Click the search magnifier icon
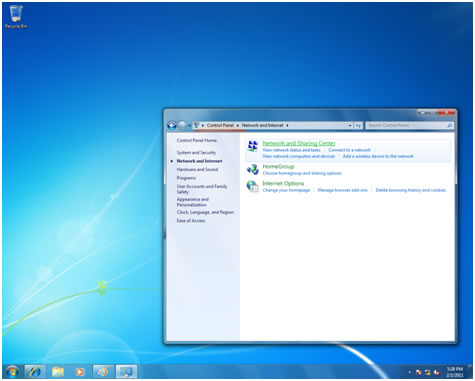Viewport: 475px width, 381px height. pos(449,125)
